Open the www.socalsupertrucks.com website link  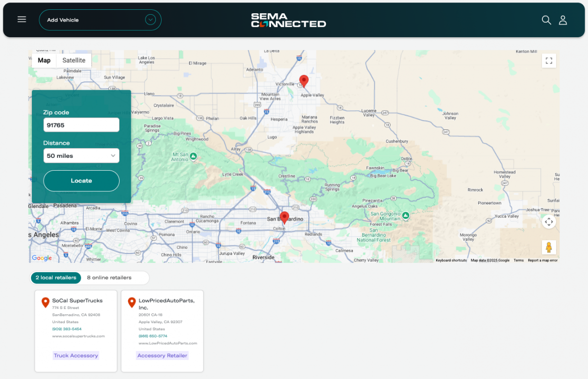click(x=78, y=336)
